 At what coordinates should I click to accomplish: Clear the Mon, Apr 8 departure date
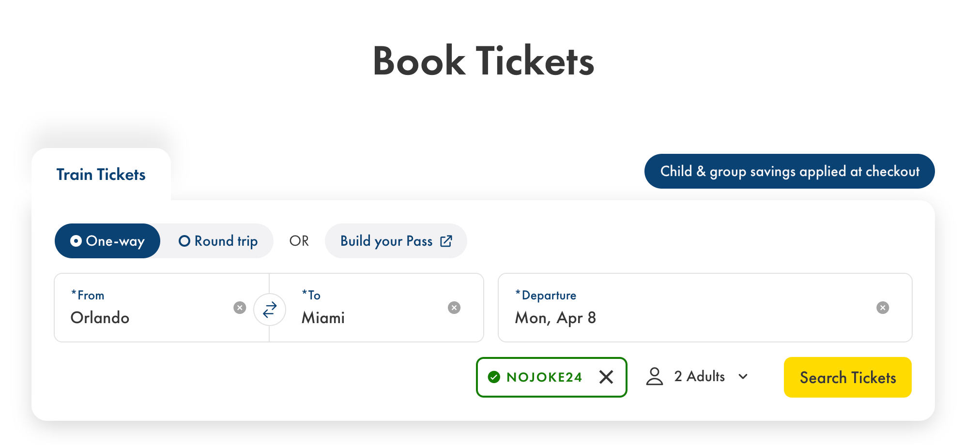(882, 307)
